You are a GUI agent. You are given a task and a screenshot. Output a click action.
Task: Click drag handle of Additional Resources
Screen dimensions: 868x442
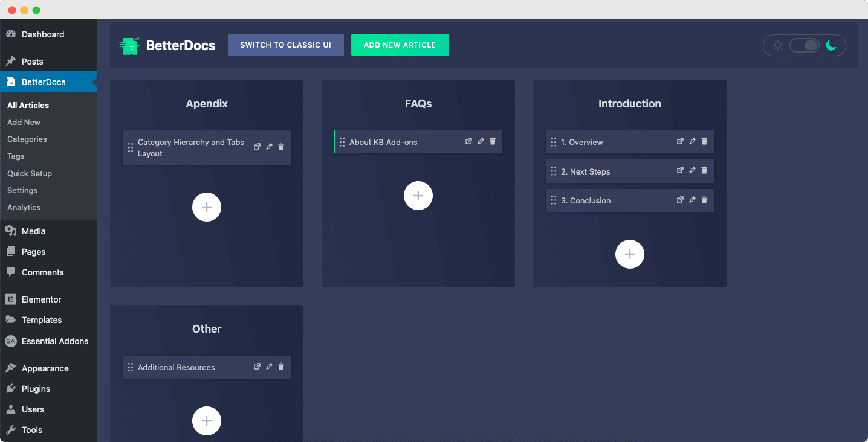click(x=131, y=367)
